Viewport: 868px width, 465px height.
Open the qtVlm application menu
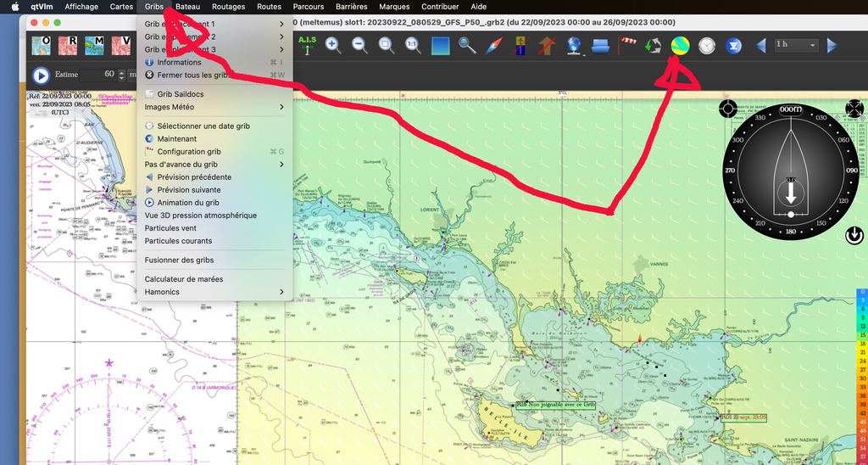(x=42, y=7)
